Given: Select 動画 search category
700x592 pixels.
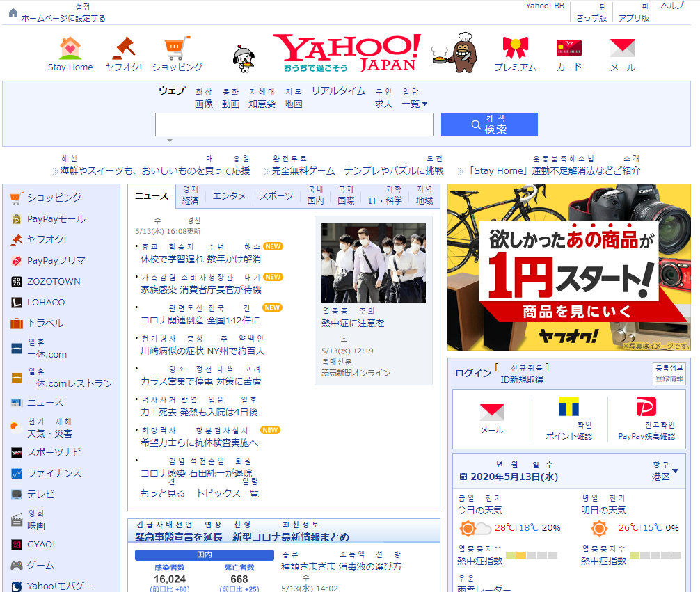Looking at the screenshot, I should (231, 104).
